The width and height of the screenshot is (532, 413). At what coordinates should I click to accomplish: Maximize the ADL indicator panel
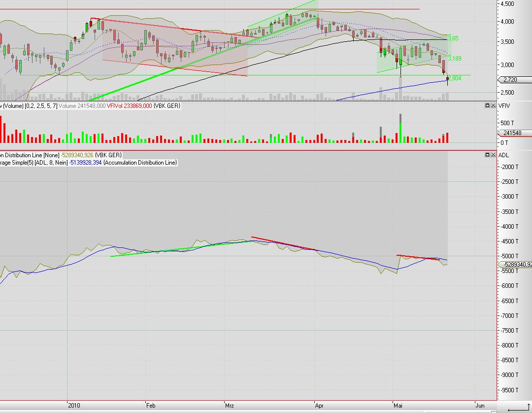[x=488, y=155]
